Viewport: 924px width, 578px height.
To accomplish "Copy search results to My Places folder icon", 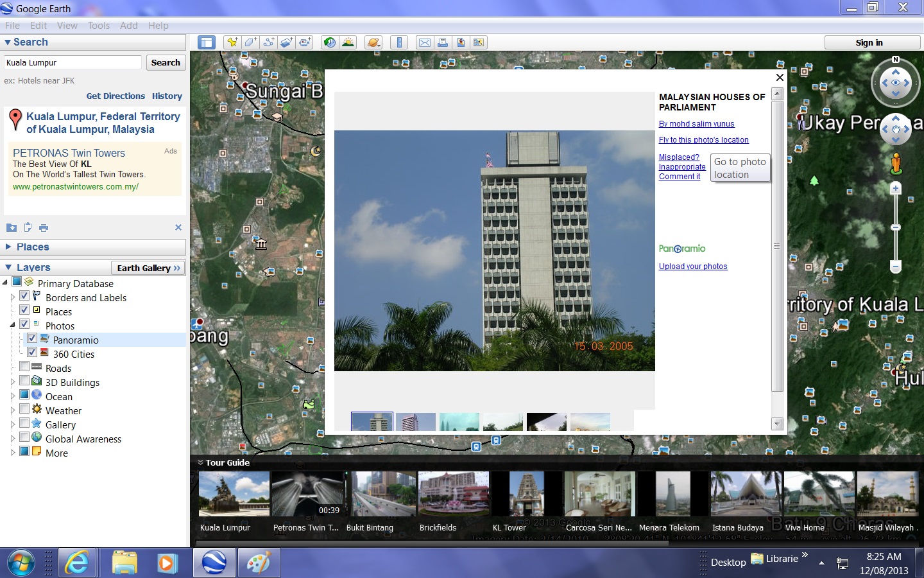I will (12, 227).
